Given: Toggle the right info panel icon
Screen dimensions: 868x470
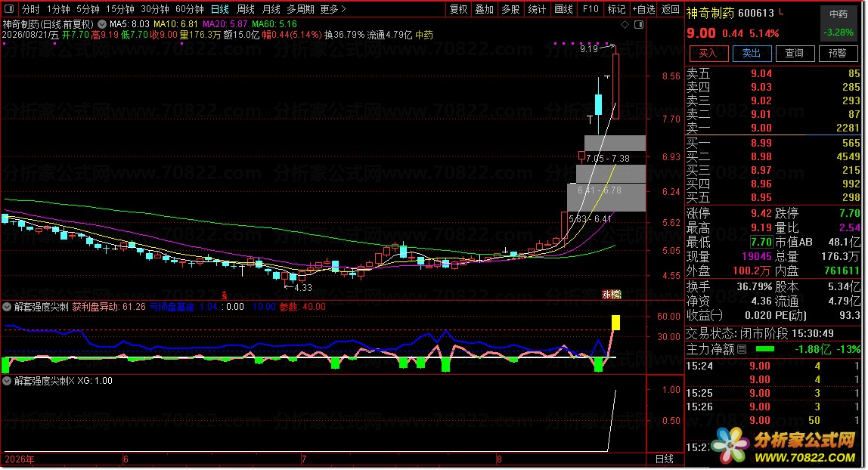Looking at the screenshot, I should [x=639, y=24].
